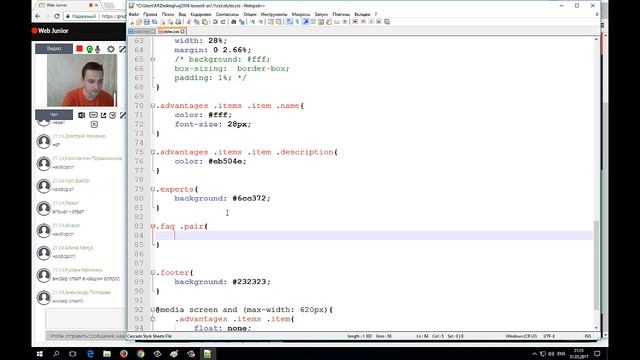Click the Zoom In toolbar icon
This screenshot has width=640, height=360.
click(252, 22)
